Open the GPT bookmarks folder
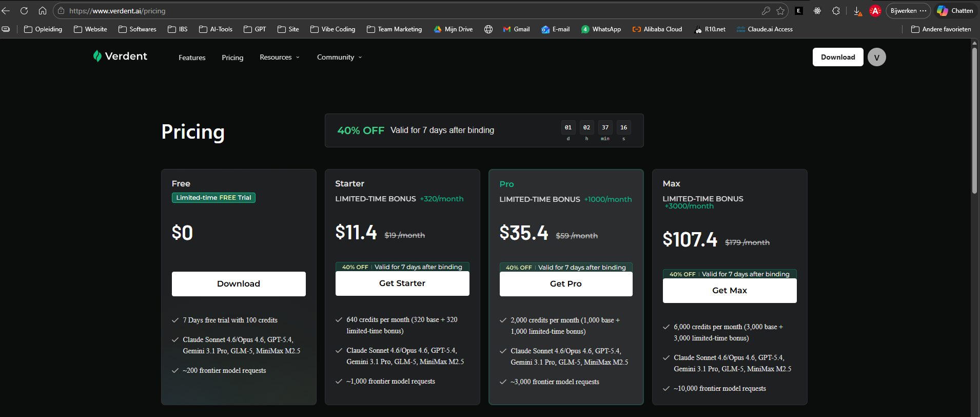This screenshot has height=417, width=980. [x=255, y=29]
